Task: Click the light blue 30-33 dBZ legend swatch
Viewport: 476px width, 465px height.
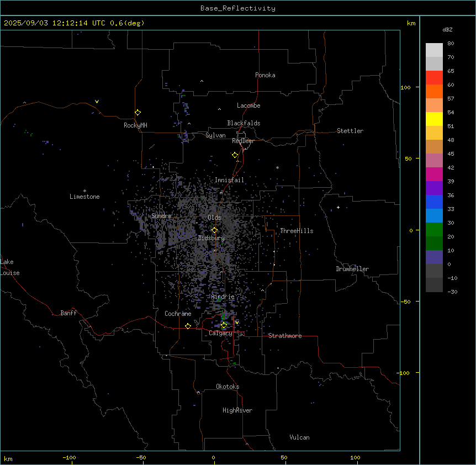Action: pyautogui.click(x=434, y=216)
